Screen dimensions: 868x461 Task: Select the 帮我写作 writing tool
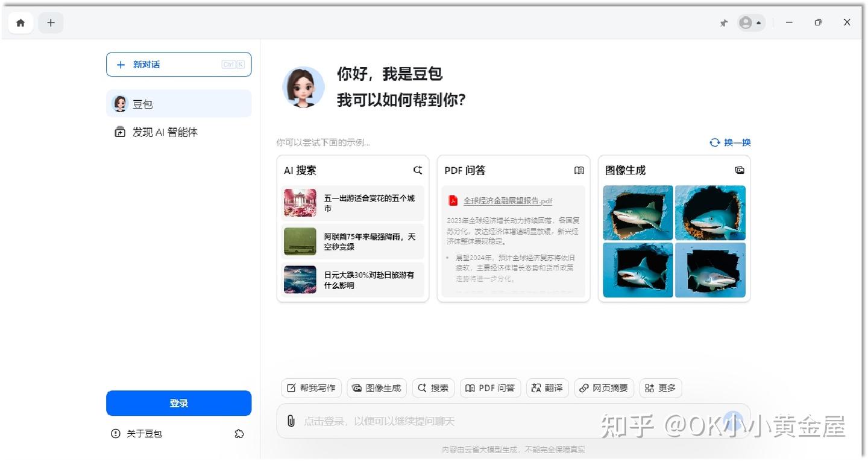point(310,388)
